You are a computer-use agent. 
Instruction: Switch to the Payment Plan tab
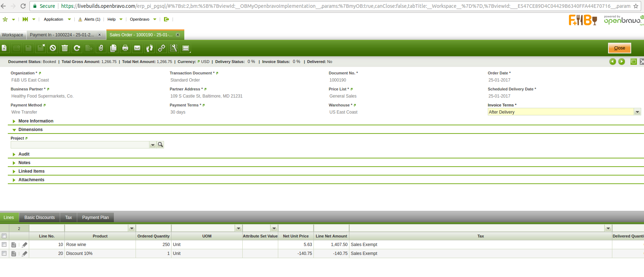click(x=95, y=218)
